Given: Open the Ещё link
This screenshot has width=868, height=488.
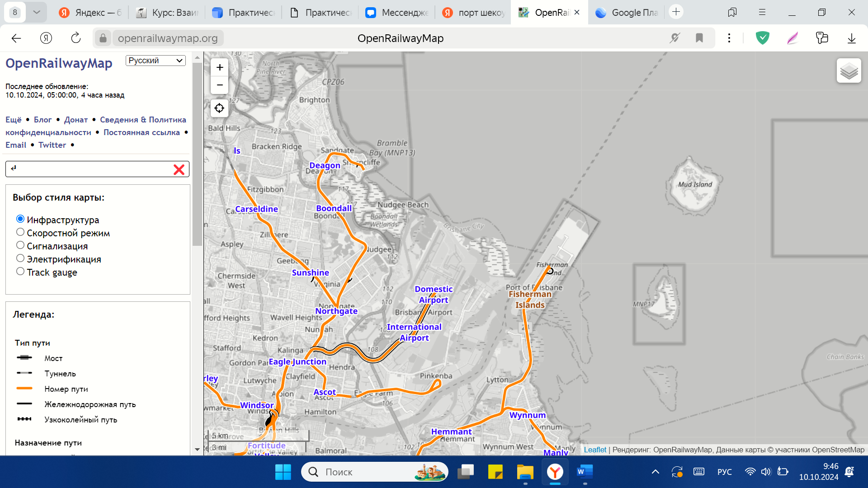Looking at the screenshot, I should [14, 120].
